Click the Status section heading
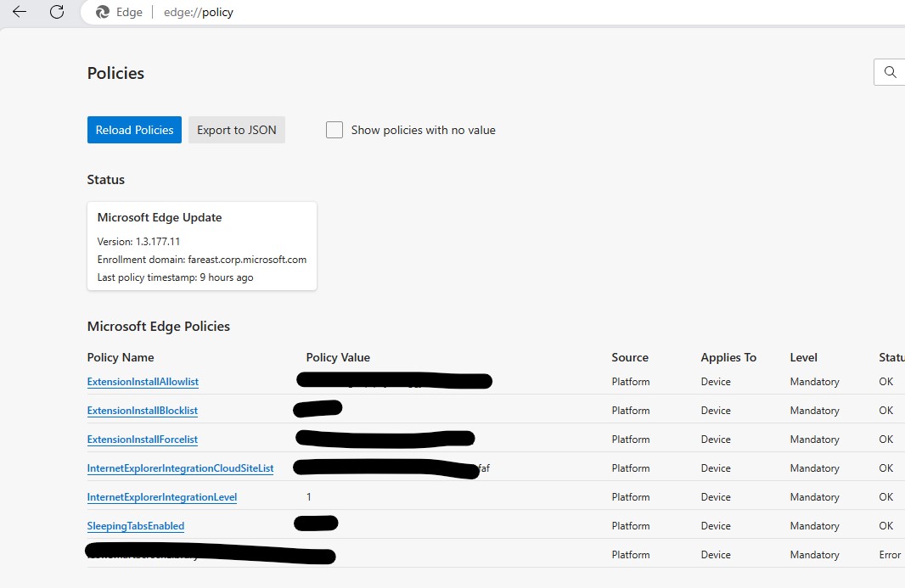The width and height of the screenshot is (905, 588). point(105,180)
